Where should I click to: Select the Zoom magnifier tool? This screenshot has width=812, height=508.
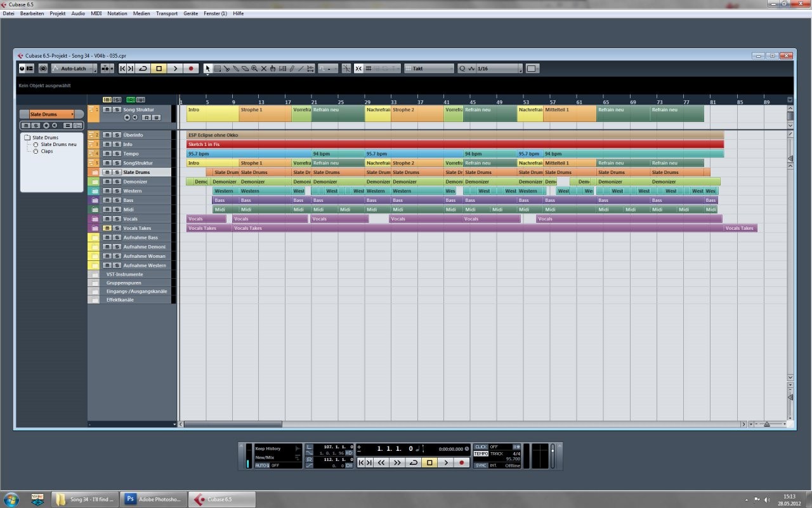[254, 69]
